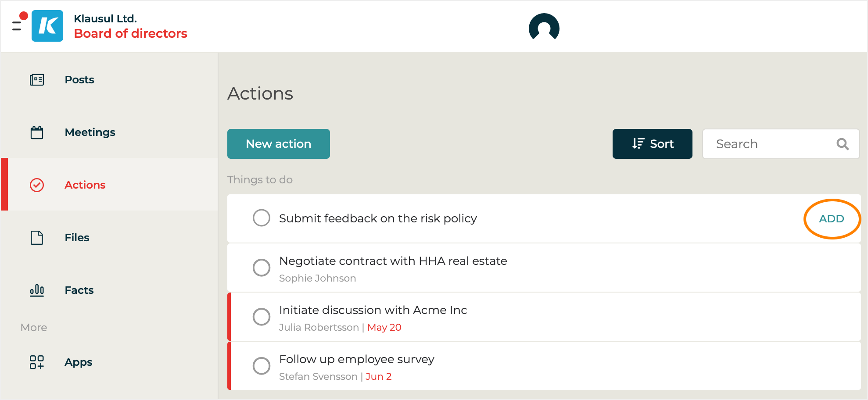Click the Board of directors title
Screen dimensions: 868x400
(x=130, y=34)
